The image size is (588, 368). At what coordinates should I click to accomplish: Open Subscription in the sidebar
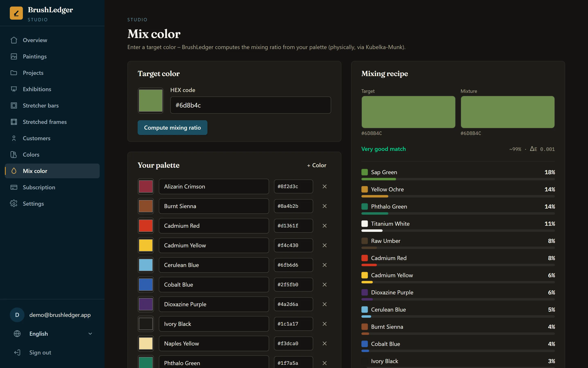(52, 187)
